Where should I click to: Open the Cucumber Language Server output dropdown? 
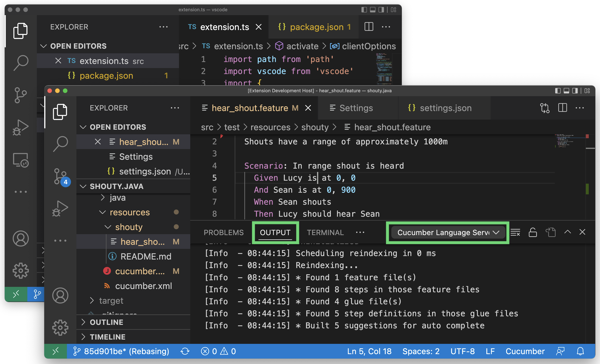click(448, 232)
